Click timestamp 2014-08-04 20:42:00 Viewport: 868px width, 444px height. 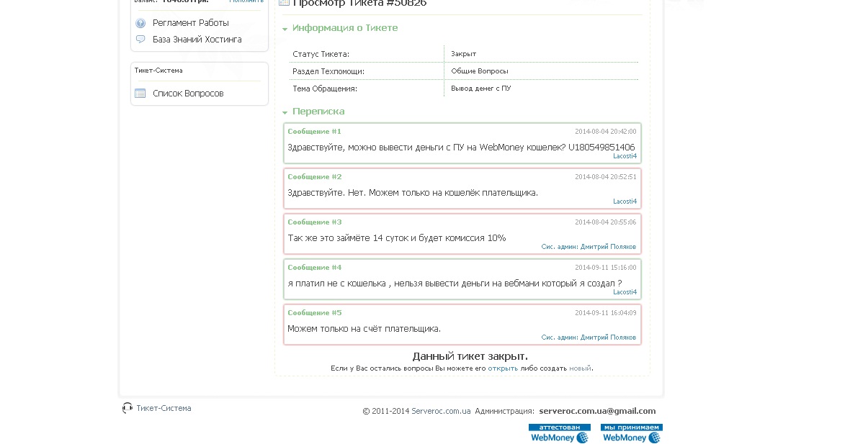point(605,132)
